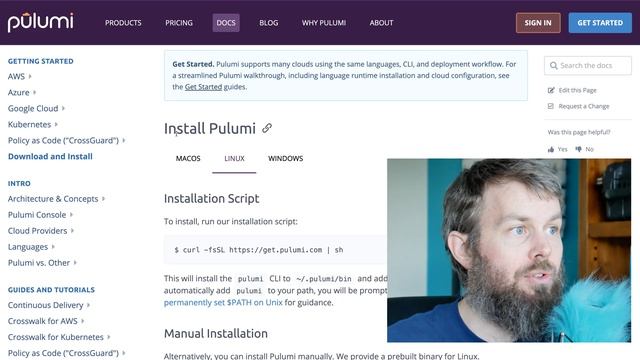The height and width of the screenshot is (360, 640).
Task: Follow the Get Started guides link
Action: pos(203,87)
